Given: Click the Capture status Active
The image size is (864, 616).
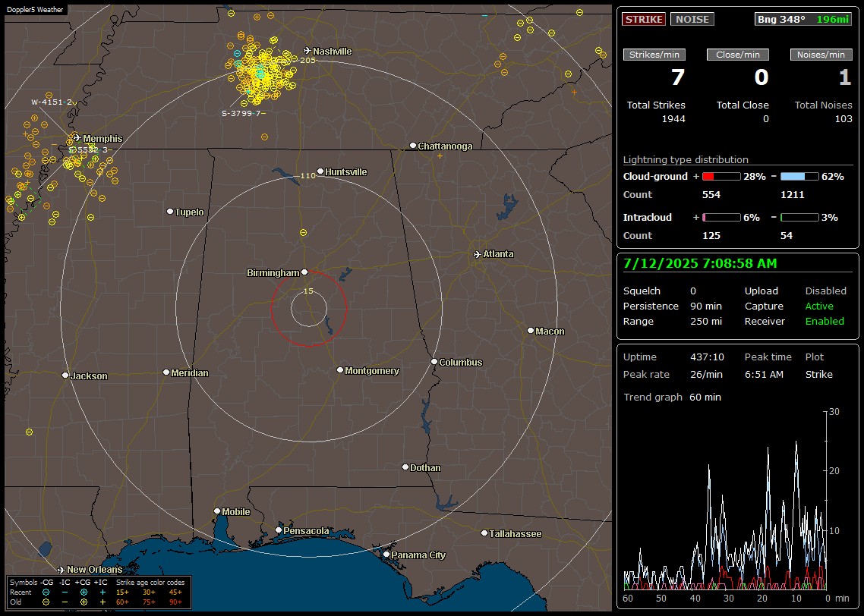Looking at the screenshot, I should click(x=819, y=306).
